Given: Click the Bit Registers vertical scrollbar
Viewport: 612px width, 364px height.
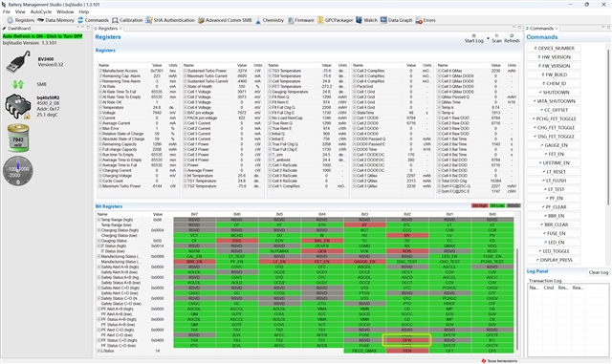Looking at the screenshot, I should point(518,298).
